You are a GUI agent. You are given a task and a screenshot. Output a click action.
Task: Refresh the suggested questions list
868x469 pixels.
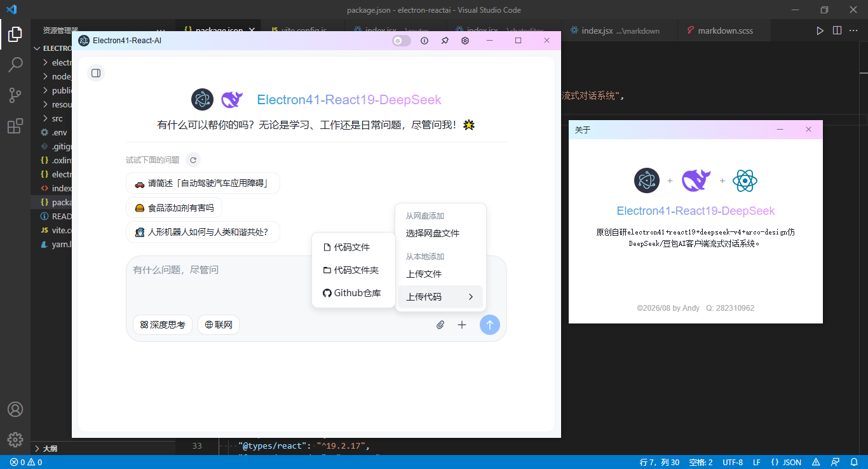click(193, 160)
